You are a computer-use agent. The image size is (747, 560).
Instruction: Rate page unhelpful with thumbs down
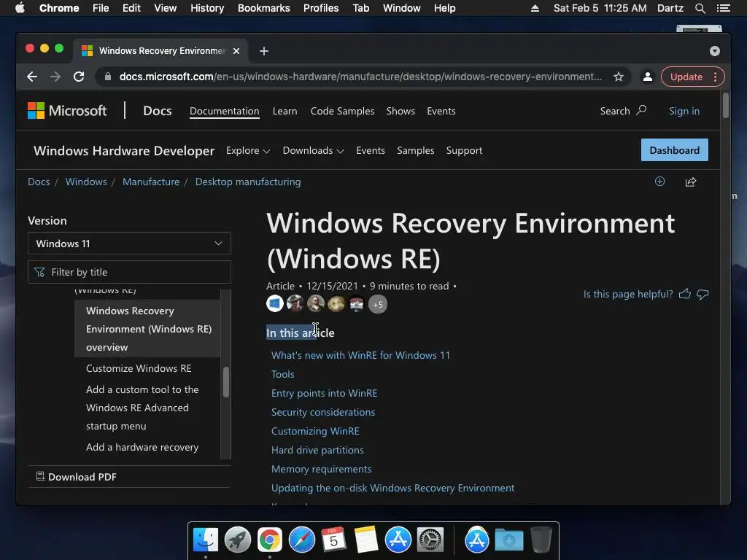click(x=703, y=295)
